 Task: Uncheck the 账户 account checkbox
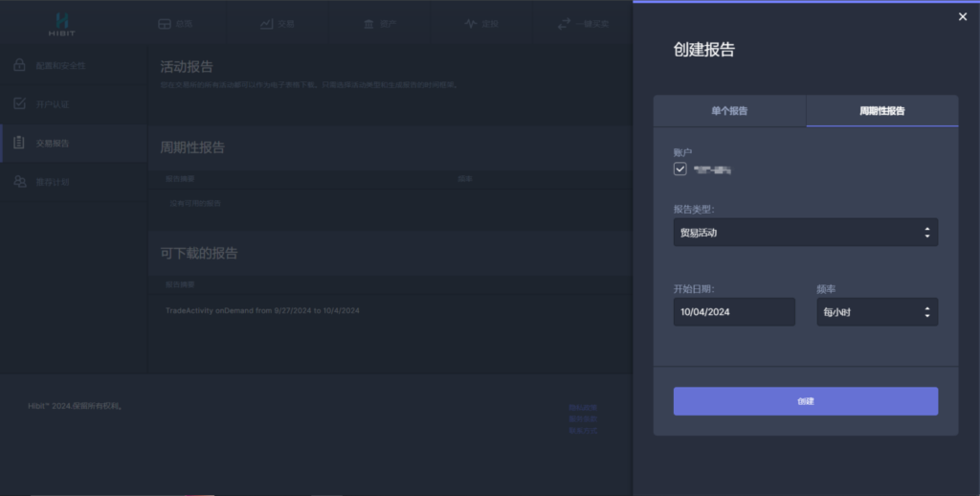(680, 169)
